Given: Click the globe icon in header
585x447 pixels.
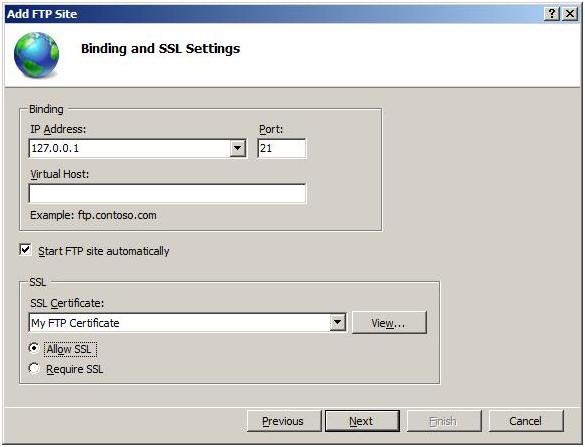Looking at the screenshot, I should click(36, 55).
